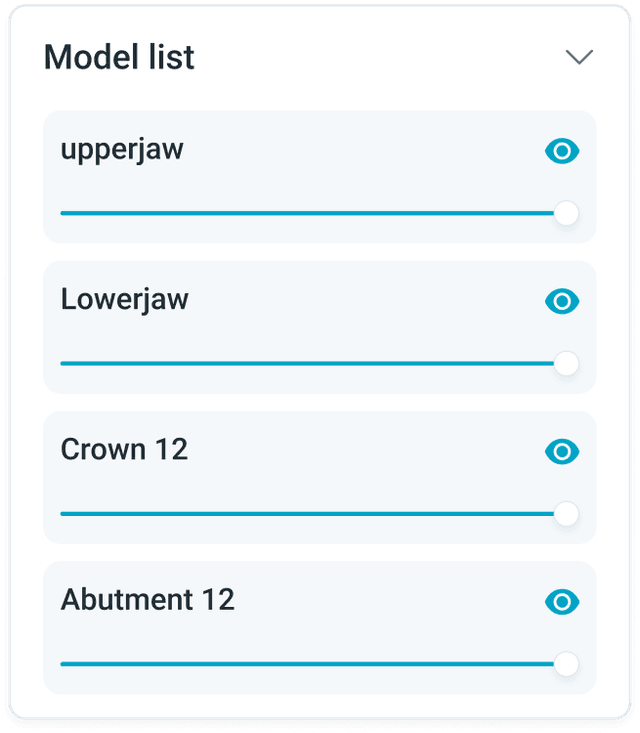The height and width of the screenshot is (733, 640).
Task: Hide the upperjaw model with eye icon
Action: click(562, 151)
